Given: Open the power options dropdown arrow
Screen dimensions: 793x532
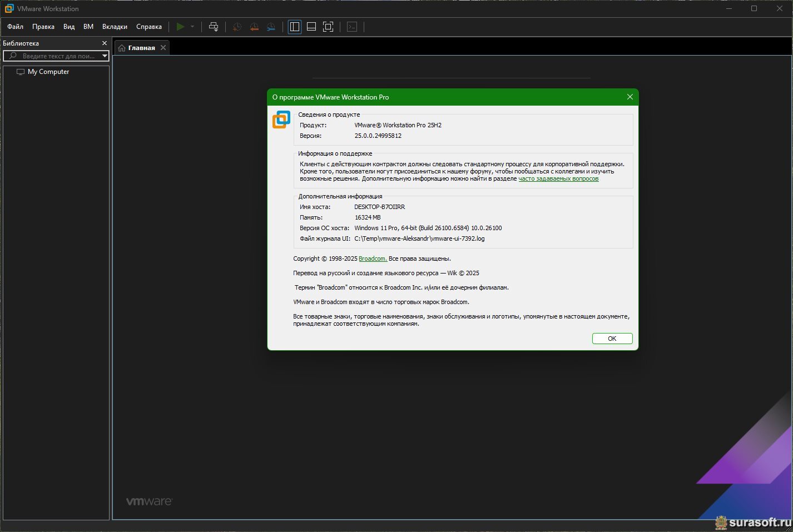Looking at the screenshot, I should tap(192, 27).
